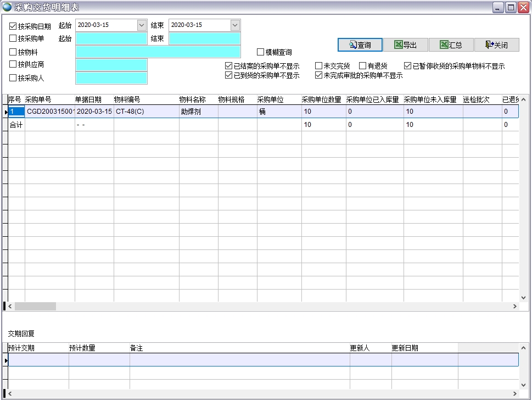Tick the 未交完货 checkbox

[318, 66]
